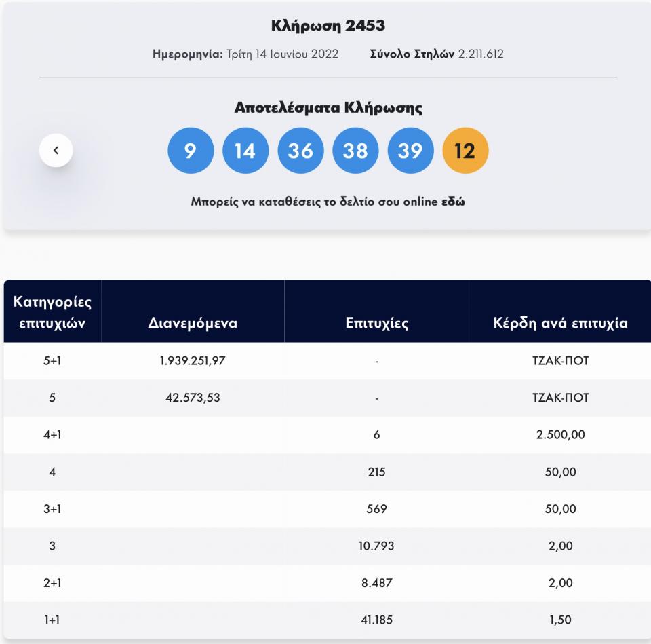Click the blue number 36 ball
The height and width of the screenshot is (644, 651).
pyautogui.click(x=300, y=150)
